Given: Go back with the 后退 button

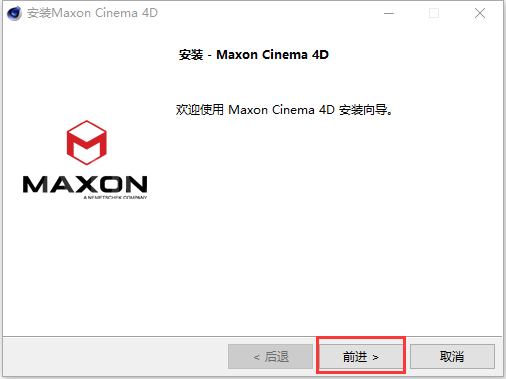Looking at the screenshot, I should click(x=270, y=356).
